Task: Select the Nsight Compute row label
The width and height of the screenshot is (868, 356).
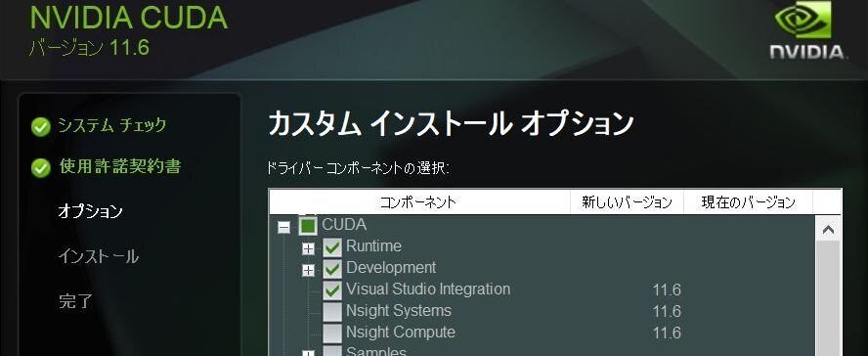Action: click(x=401, y=333)
